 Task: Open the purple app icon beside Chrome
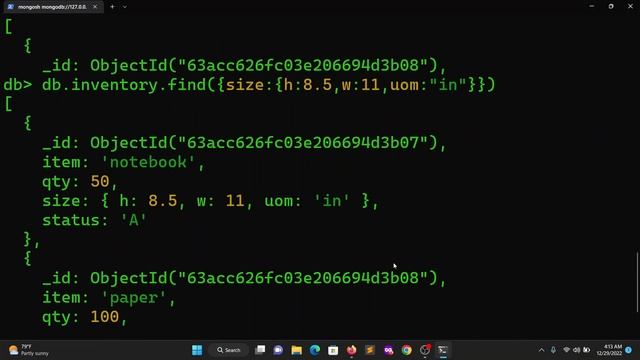click(388, 350)
